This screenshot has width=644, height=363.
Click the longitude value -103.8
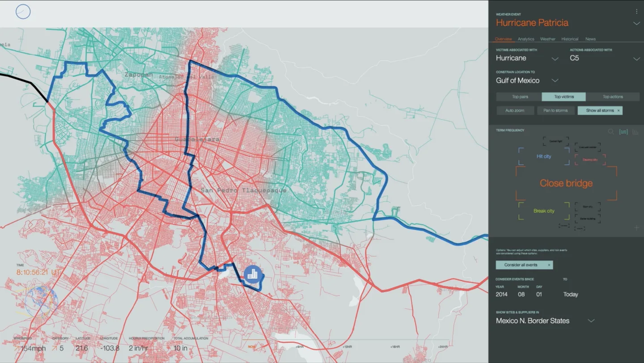110,348
